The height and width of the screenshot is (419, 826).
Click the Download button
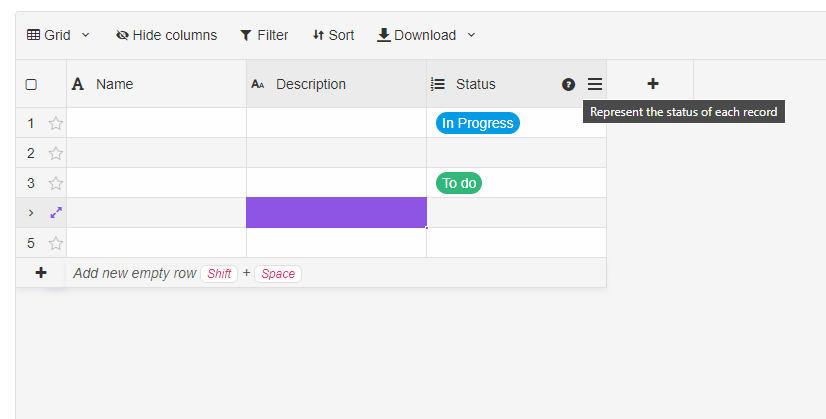pyautogui.click(x=417, y=35)
